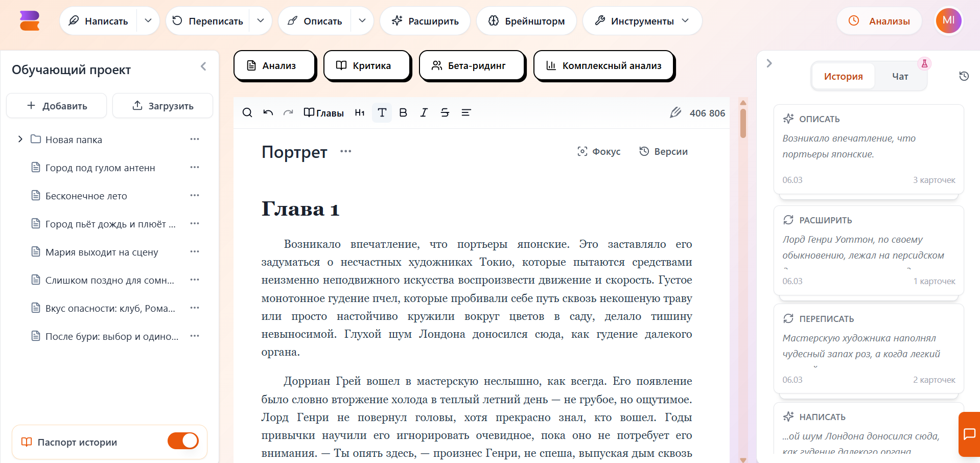980x463 pixels.
Task: Click the flask badge above Чат tab
Action: click(924, 63)
